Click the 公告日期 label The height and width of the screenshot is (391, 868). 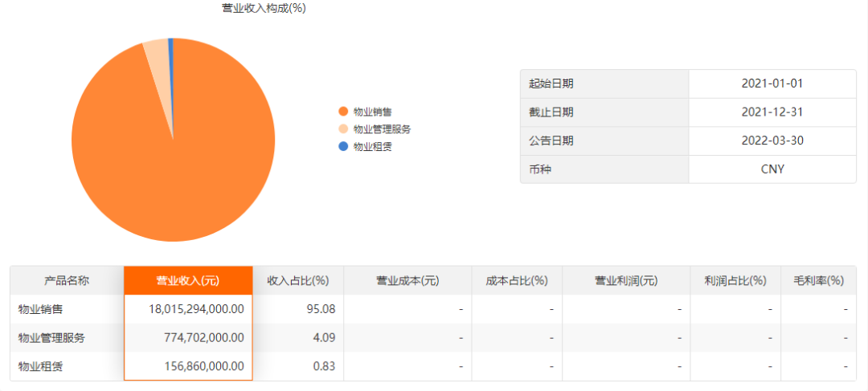[x=551, y=141]
